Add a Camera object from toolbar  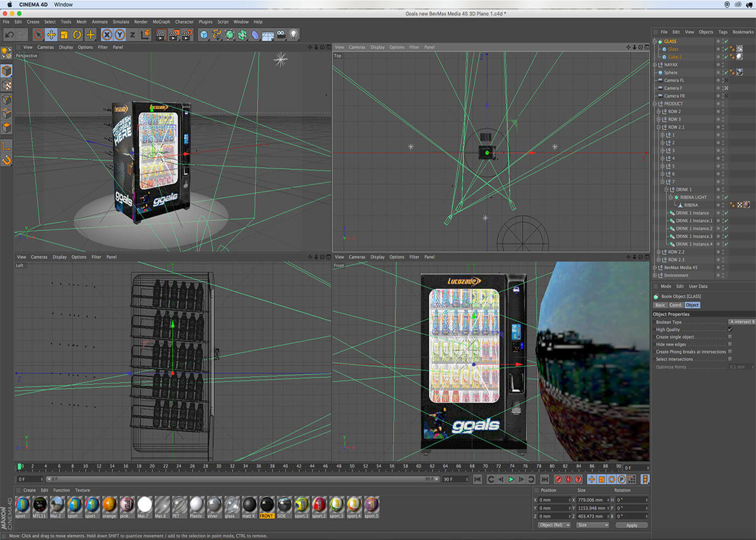(x=281, y=35)
